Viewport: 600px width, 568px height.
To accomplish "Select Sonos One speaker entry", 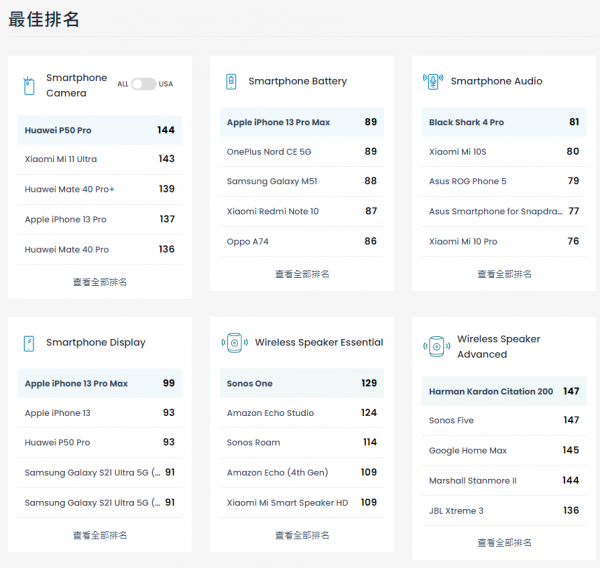I will coord(250,384).
